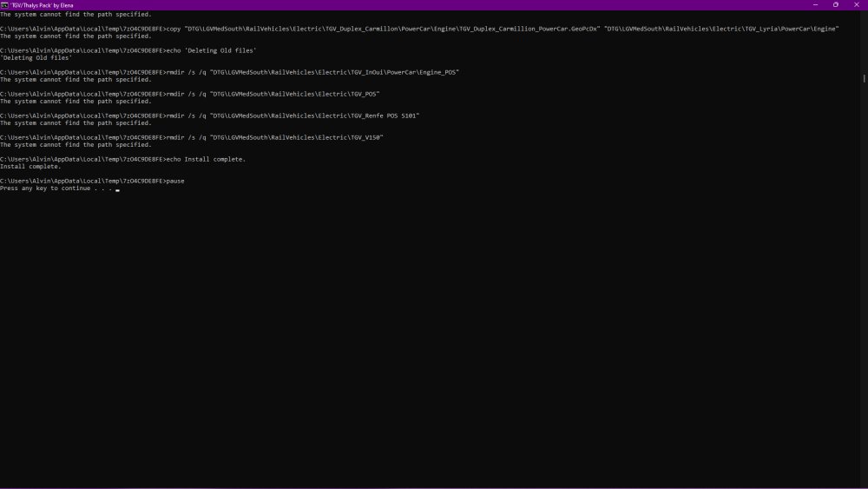
Task: Restore down the console window
Action: 835,4
